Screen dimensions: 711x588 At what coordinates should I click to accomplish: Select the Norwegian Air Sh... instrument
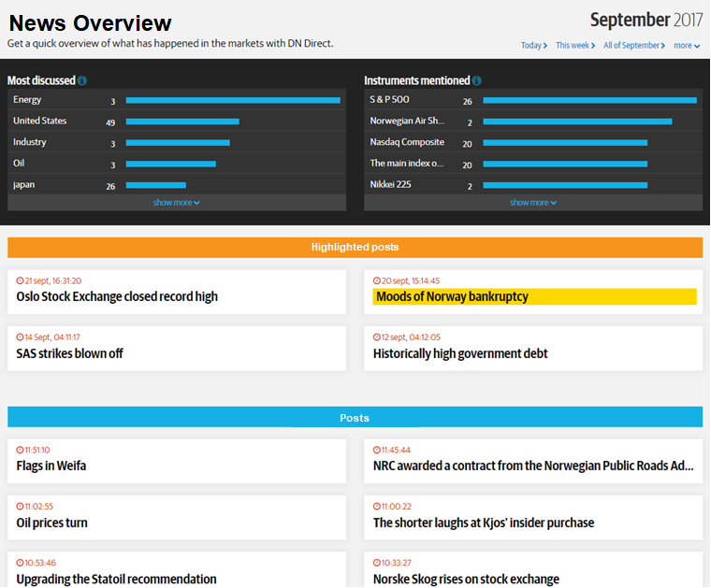[533, 121]
